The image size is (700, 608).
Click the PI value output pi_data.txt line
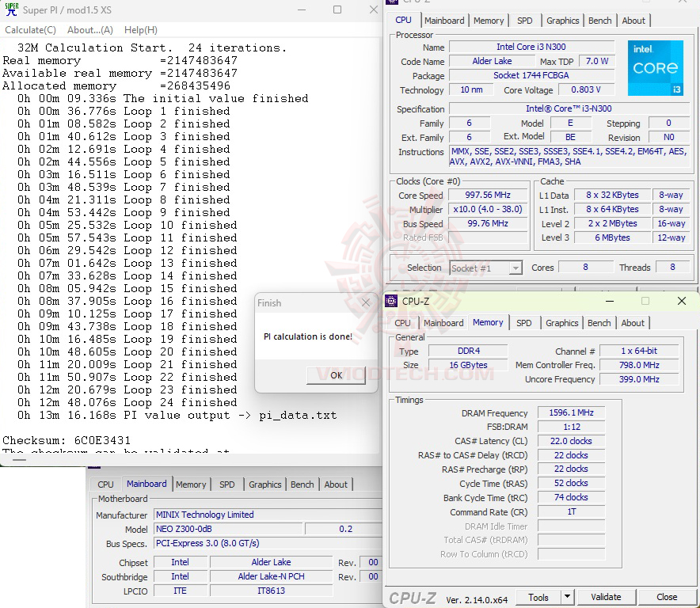click(x=177, y=415)
